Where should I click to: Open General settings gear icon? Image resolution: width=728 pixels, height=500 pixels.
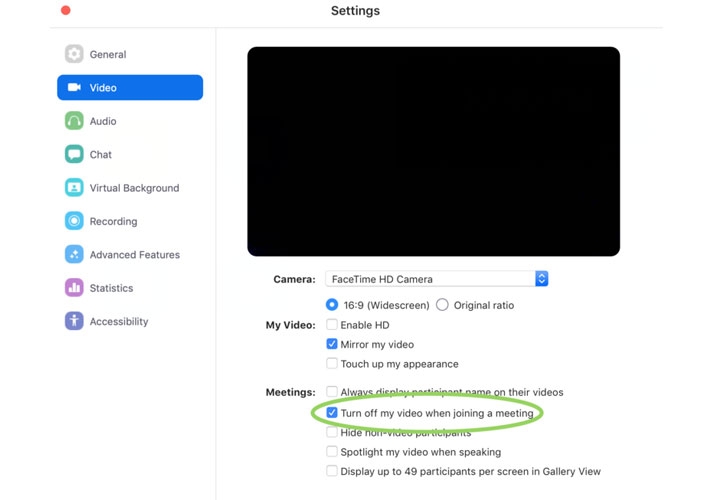click(x=74, y=54)
